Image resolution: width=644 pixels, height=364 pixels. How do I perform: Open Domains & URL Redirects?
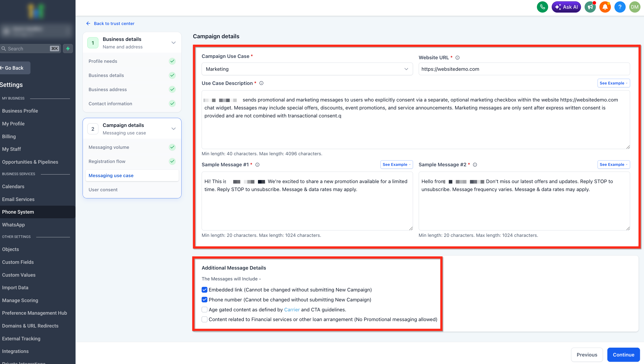pyautogui.click(x=30, y=326)
